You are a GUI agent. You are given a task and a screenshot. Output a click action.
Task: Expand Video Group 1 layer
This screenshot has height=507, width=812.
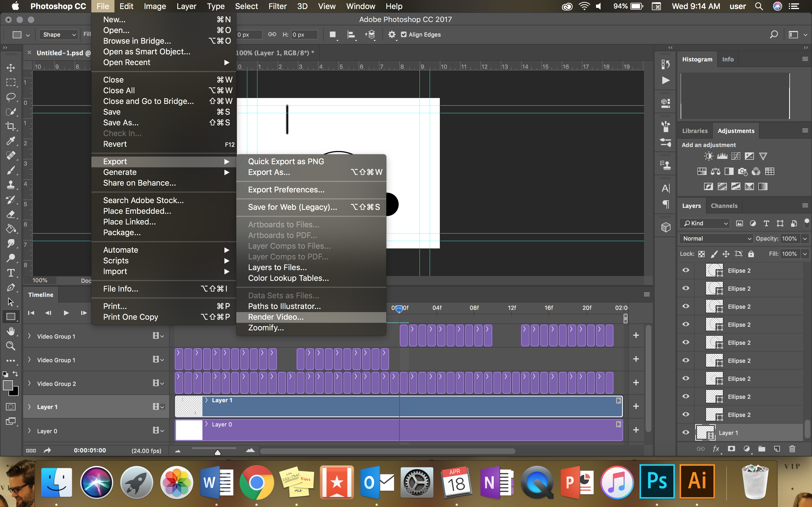29,336
